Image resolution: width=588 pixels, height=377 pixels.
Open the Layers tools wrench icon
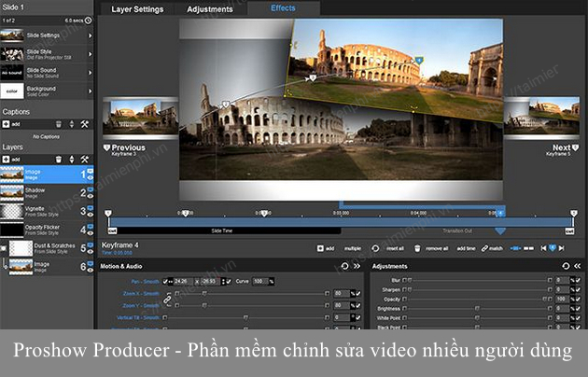tap(85, 160)
